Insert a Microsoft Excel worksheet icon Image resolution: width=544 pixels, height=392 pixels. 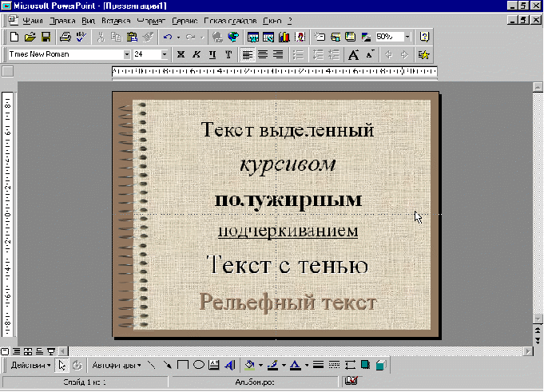pos(268,37)
